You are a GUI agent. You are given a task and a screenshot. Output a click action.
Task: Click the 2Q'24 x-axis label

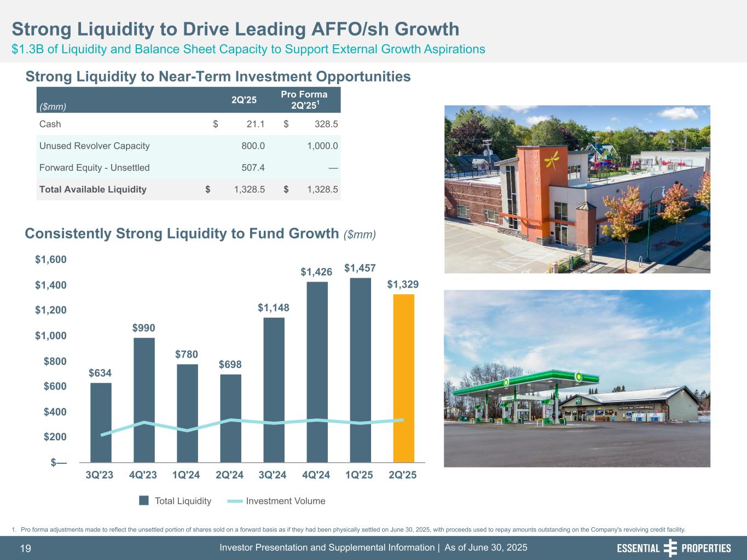(x=229, y=475)
